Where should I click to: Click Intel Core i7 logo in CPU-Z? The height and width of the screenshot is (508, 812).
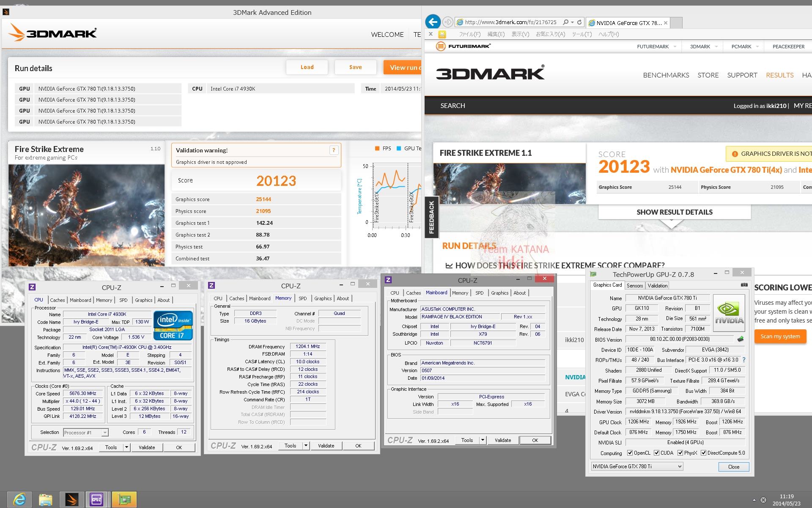point(173,326)
